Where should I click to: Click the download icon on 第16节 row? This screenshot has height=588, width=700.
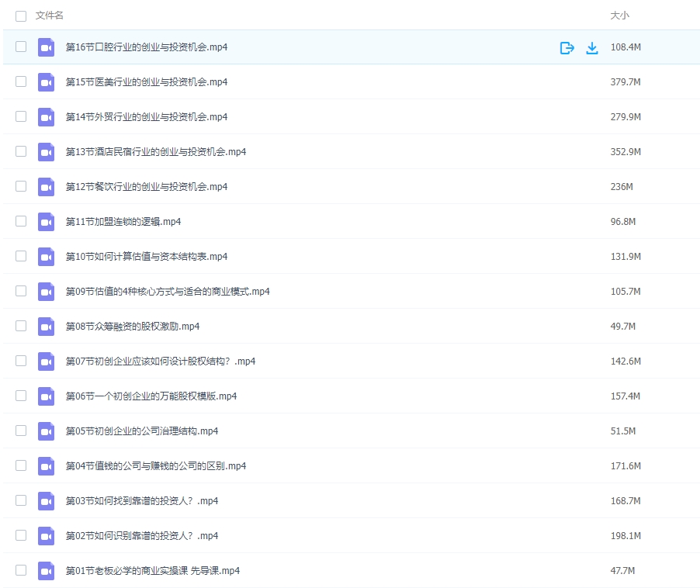click(x=592, y=47)
